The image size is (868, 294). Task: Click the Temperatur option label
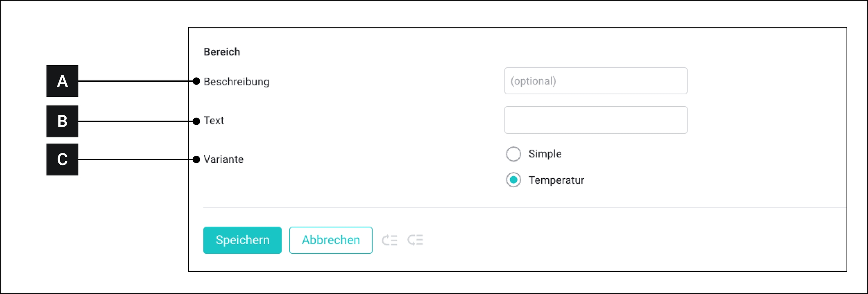pyautogui.click(x=556, y=180)
